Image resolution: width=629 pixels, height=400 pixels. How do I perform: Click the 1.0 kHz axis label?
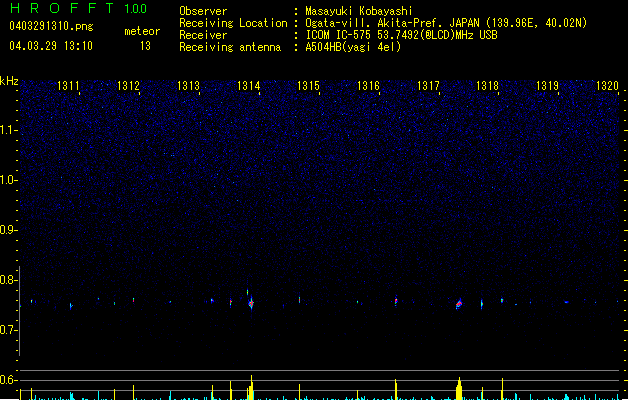point(9,180)
